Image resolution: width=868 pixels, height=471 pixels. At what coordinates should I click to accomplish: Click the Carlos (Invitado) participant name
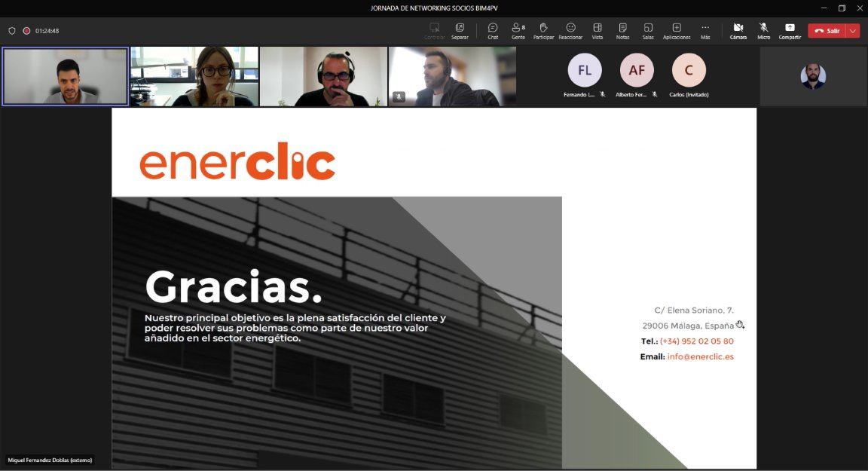click(689, 95)
